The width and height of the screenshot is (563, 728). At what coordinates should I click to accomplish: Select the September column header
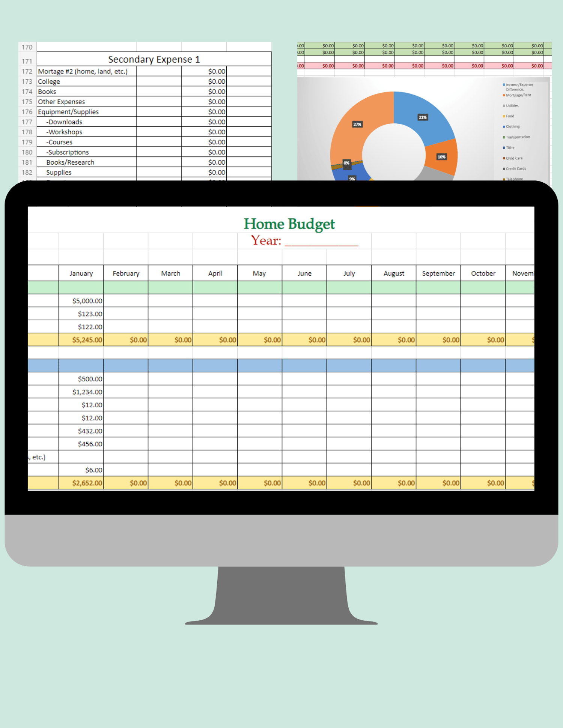[438, 273]
